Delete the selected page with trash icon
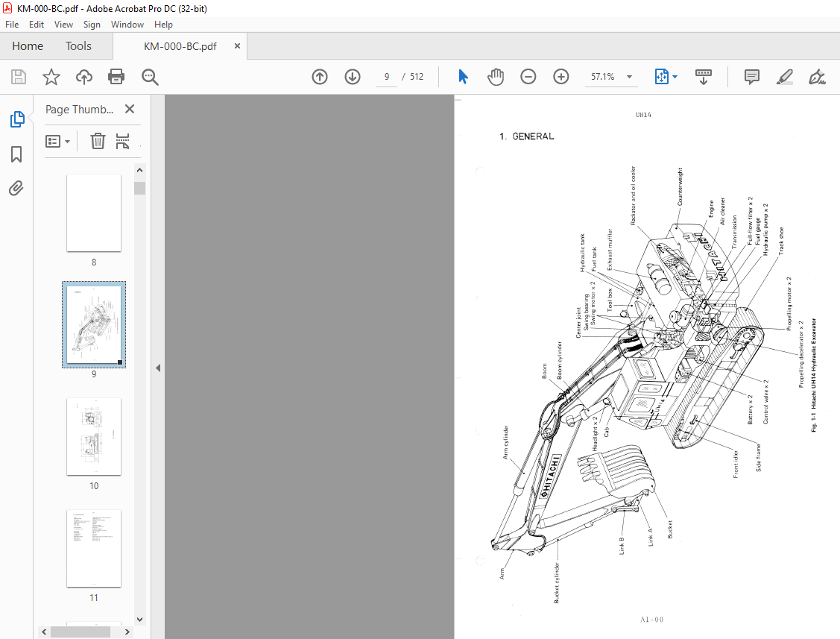Viewport: 840px width, 639px height. pyautogui.click(x=98, y=141)
